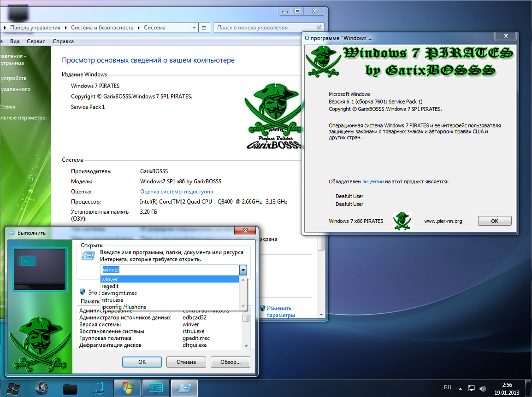Click the breadcrumb arrow after Система и безопасность
This screenshot has height=397, width=532.
(x=138, y=28)
